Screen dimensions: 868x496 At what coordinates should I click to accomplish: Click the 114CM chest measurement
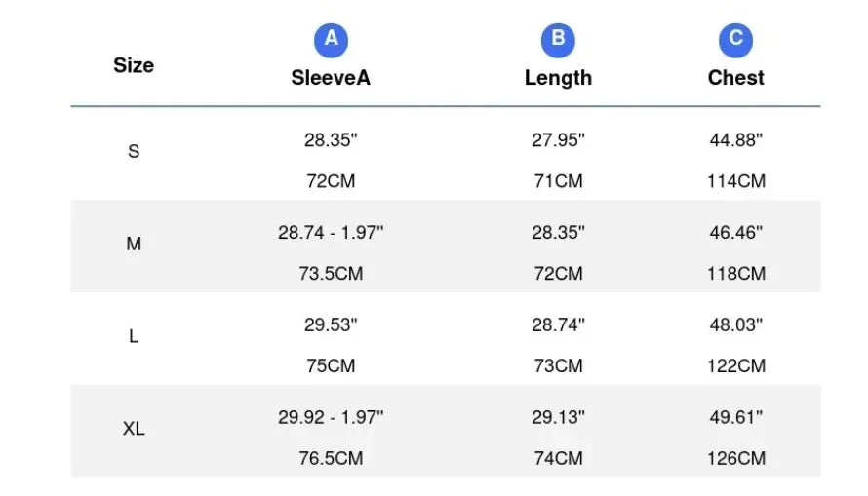pos(736,181)
